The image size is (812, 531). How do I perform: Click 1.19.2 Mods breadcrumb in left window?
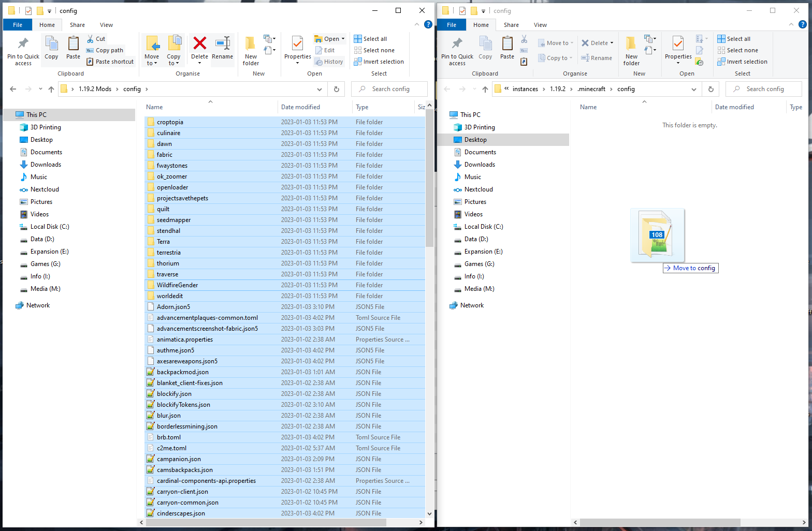[95, 89]
